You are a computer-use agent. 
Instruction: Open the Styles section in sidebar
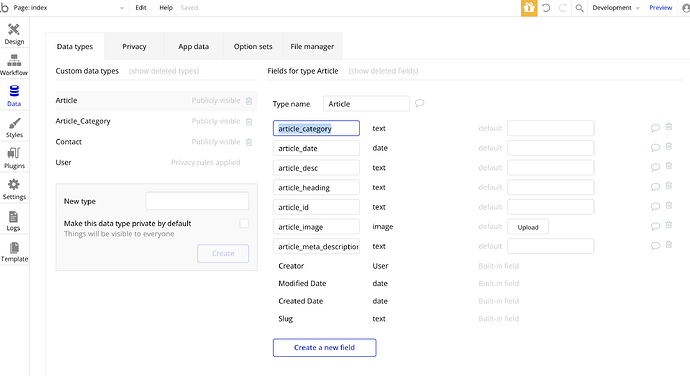14,127
